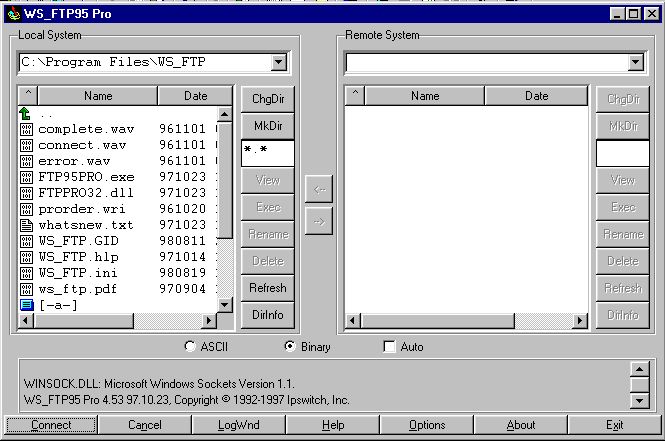
Task: Click the text document icon beside whatsnew.txt
Action: 26,225
